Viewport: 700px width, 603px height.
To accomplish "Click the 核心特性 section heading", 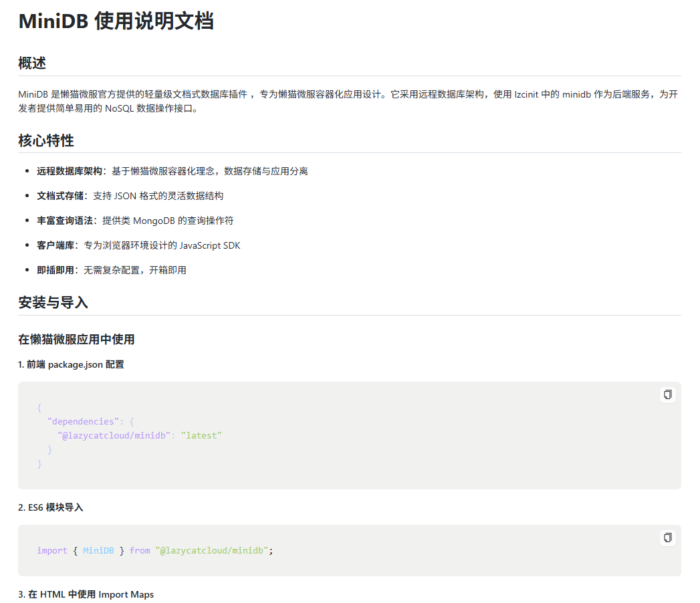I will (46, 140).
